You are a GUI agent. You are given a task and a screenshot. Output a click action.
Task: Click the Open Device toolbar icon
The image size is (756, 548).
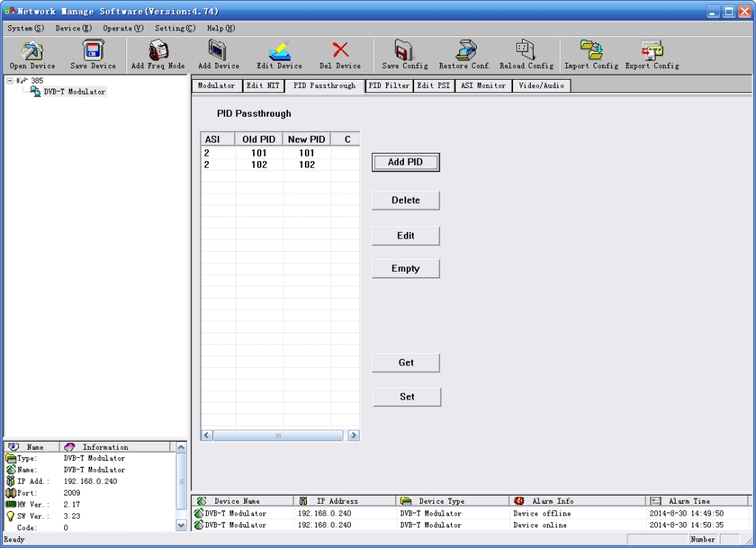[x=32, y=50]
